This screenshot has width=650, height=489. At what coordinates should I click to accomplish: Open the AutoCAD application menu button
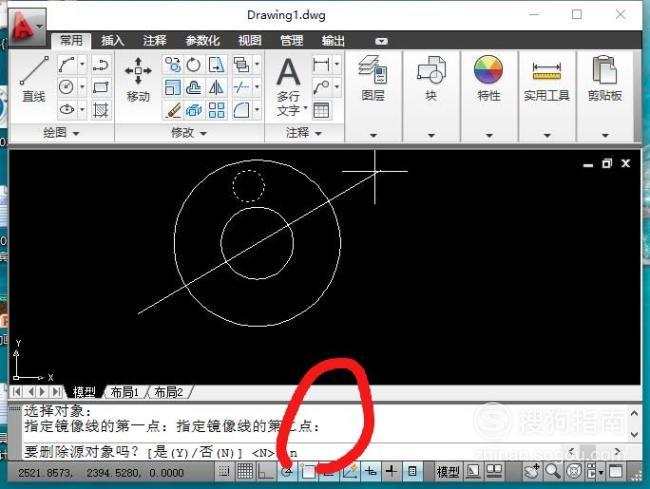(27, 26)
